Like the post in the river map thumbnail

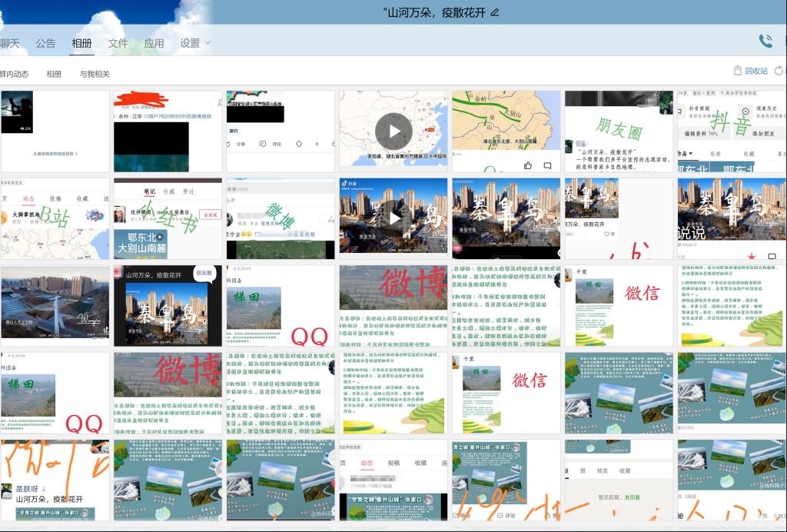528,165
